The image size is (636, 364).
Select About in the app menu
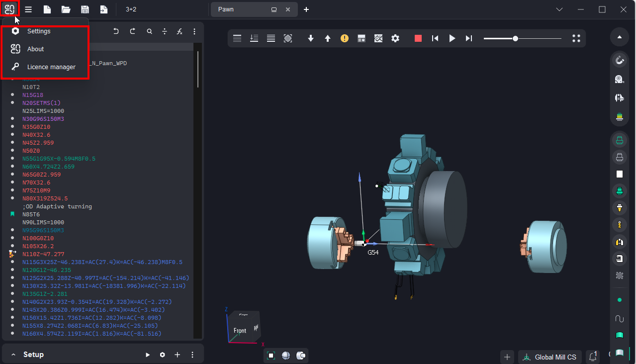point(35,49)
